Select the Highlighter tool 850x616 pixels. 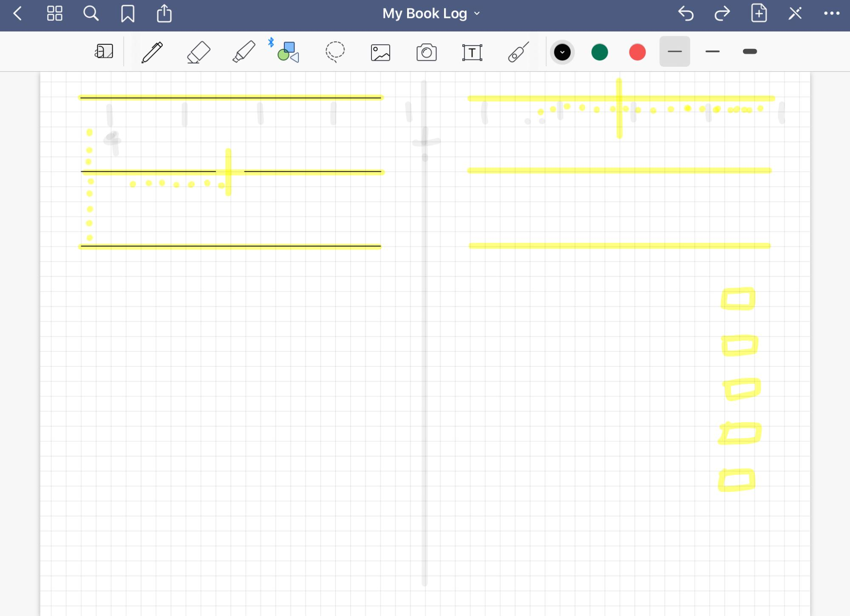pyautogui.click(x=244, y=52)
